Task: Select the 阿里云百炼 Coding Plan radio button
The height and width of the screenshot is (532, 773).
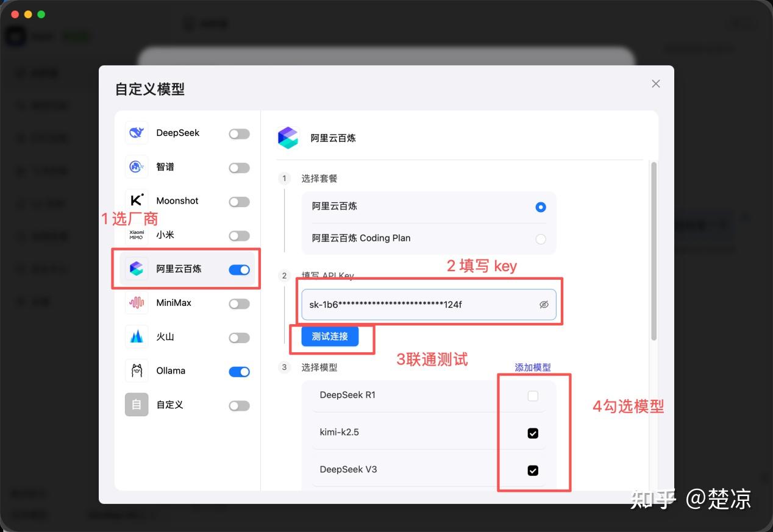Action: point(540,239)
